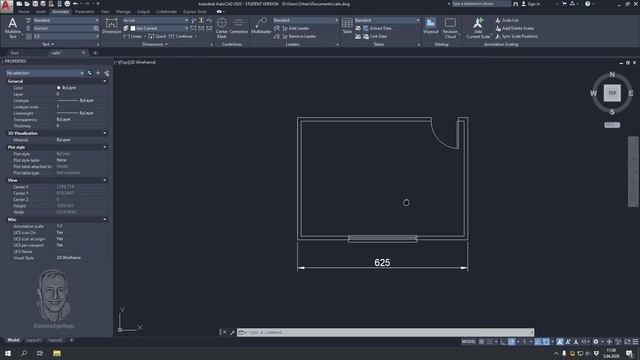Click the status bar customization hamburger icon

pyautogui.click(x=635, y=342)
